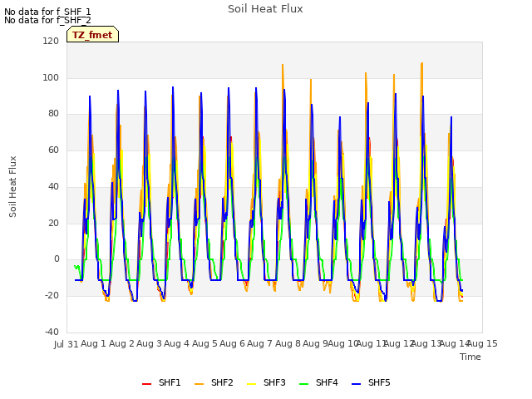The image size is (532, 399).
Task: Click the orange SHF2 peak near Aug 8
Action: pos(283,65)
